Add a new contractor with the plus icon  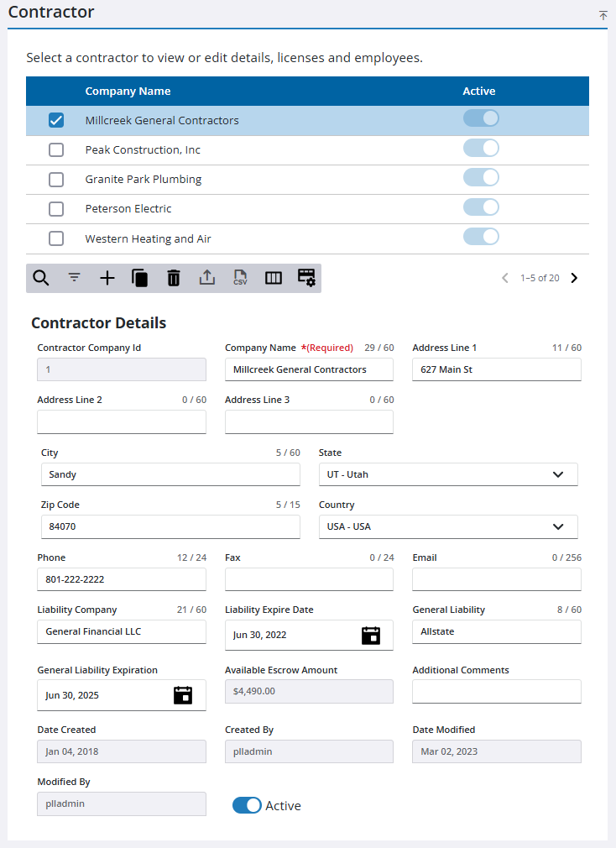pos(107,277)
